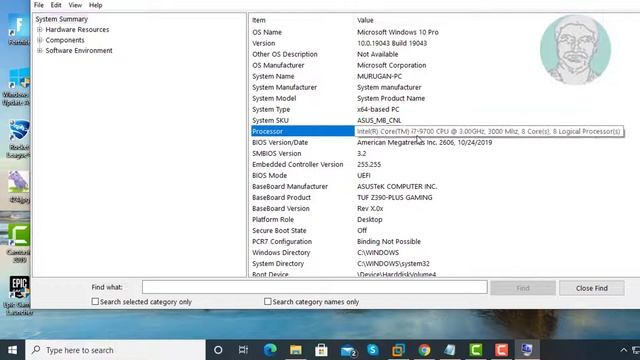Open the Windows Start menu
The width and height of the screenshot is (640, 360).
pyautogui.click(x=13, y=350)
